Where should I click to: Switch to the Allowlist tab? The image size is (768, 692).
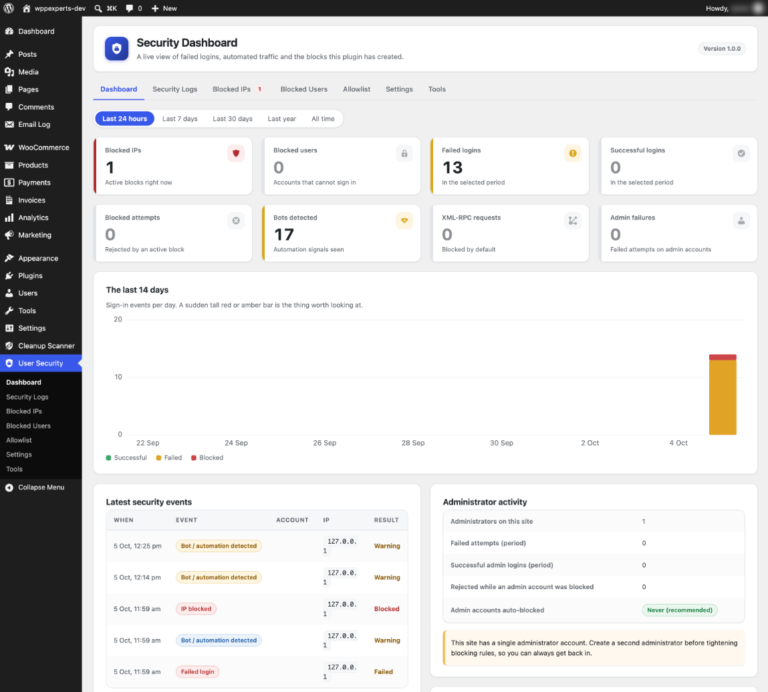(357, 89)
